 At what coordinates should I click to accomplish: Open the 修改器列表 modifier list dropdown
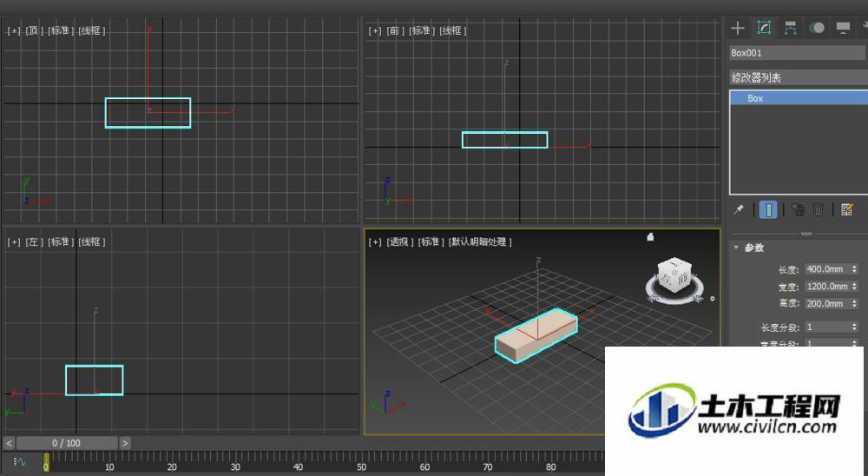tap(799, 77)
